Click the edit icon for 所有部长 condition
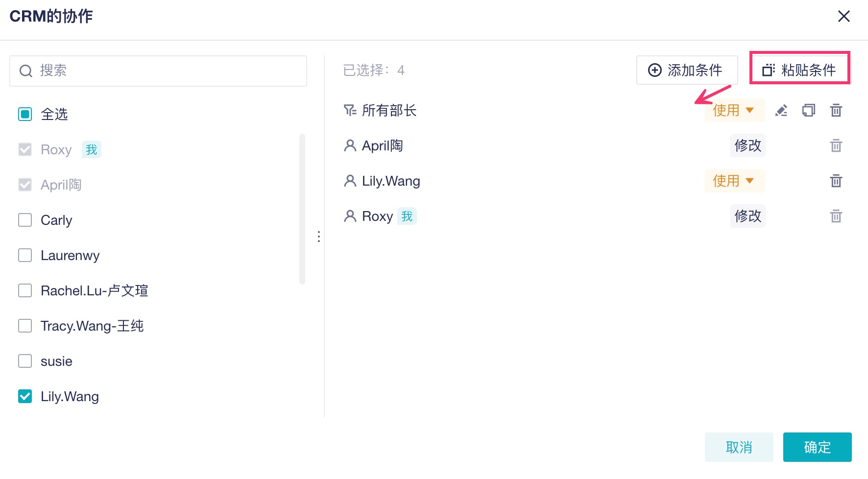This screenshot has height=479, width=868. pos(781,111)
